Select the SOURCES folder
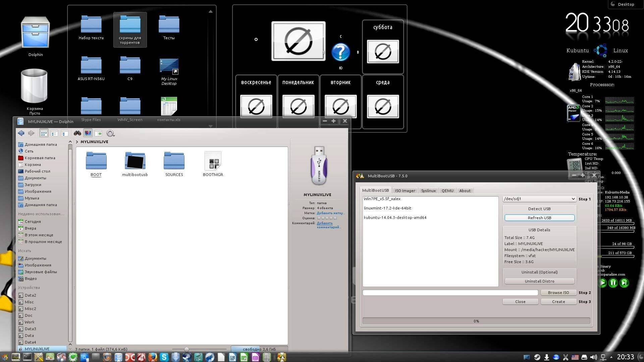 (x=174, y=164)
